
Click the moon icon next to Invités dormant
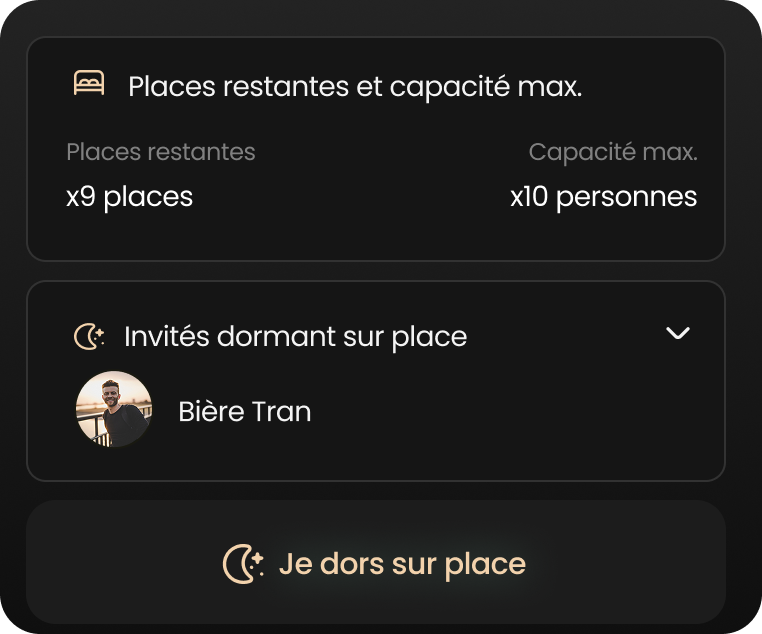(x=89, y=337)
